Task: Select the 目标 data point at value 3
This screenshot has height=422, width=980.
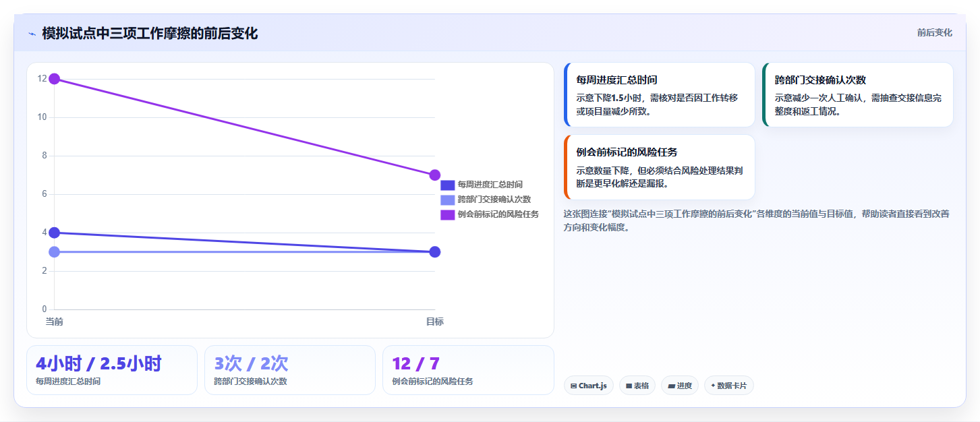Action: (x=435, y=252)
